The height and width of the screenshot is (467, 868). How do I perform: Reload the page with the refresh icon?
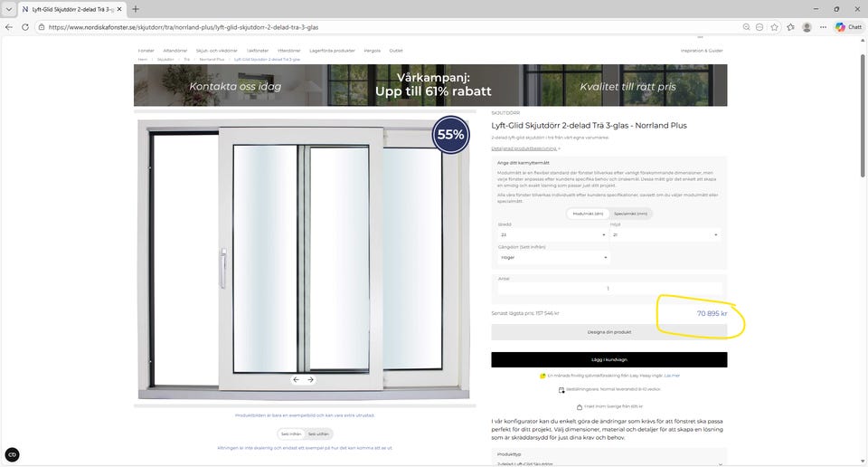25,26
